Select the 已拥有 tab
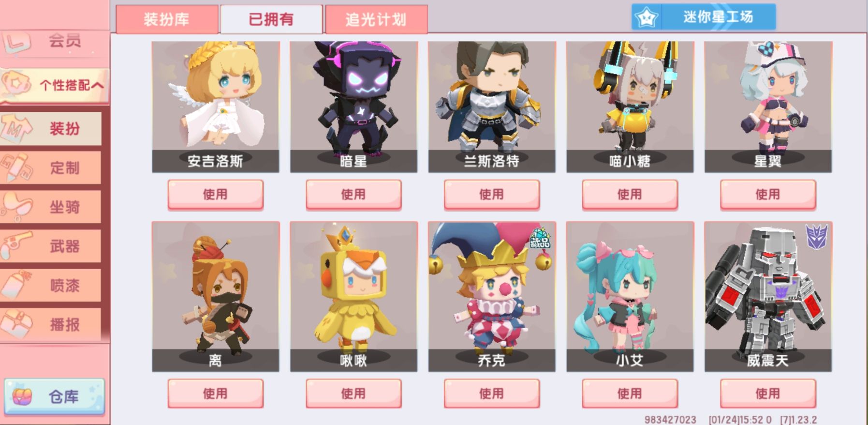 [271, 19]
